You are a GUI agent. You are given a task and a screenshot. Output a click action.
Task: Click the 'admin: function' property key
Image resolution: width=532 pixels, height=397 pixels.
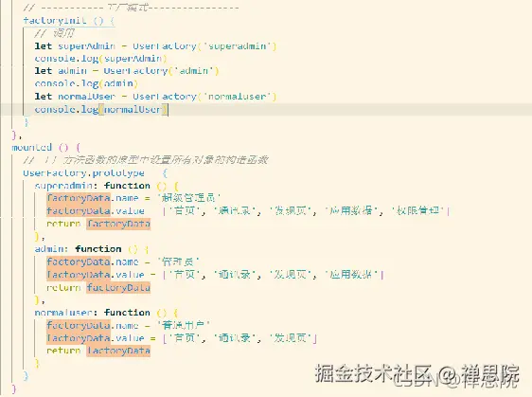[x=78, y=249]
